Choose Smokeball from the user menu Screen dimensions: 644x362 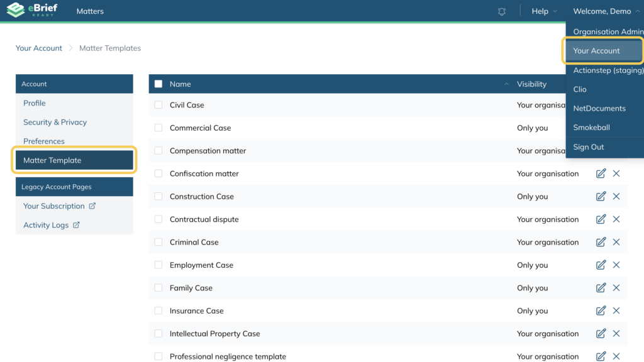coord(604,127)
